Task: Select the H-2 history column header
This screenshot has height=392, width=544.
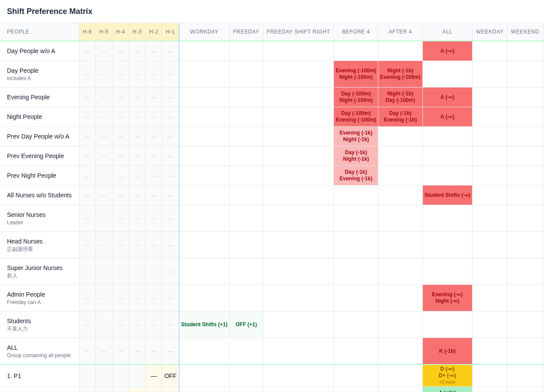Action: [x=153, y=32]
